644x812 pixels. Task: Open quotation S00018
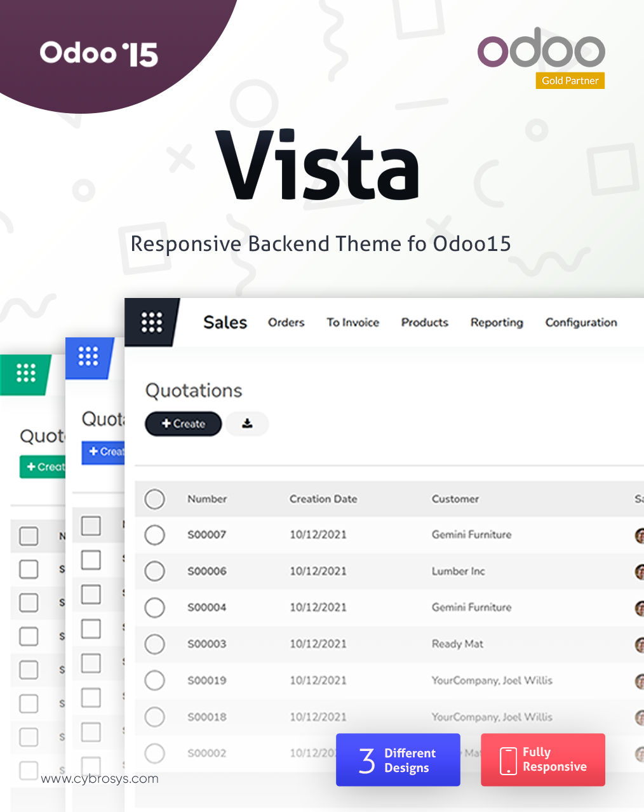coord(206,717)
